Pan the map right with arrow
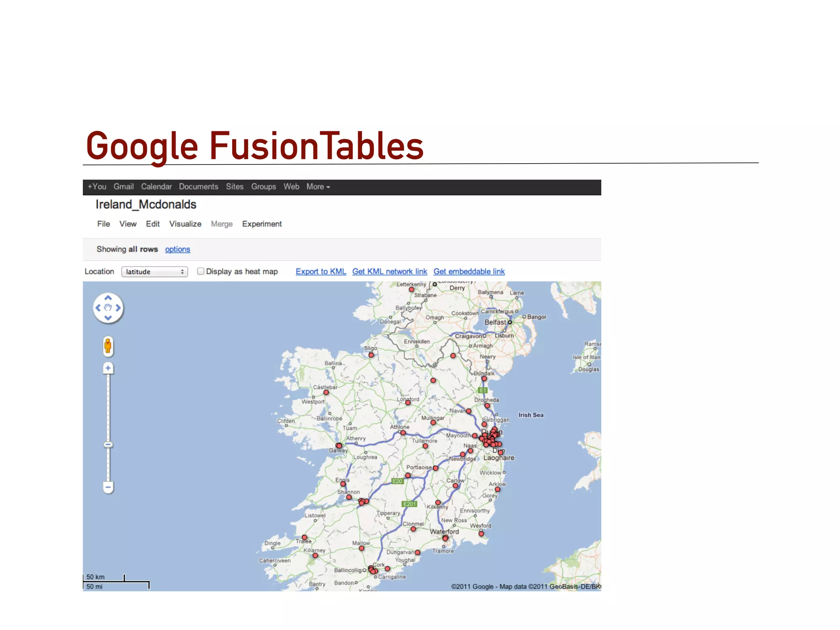840x630 pixels. 118,308
